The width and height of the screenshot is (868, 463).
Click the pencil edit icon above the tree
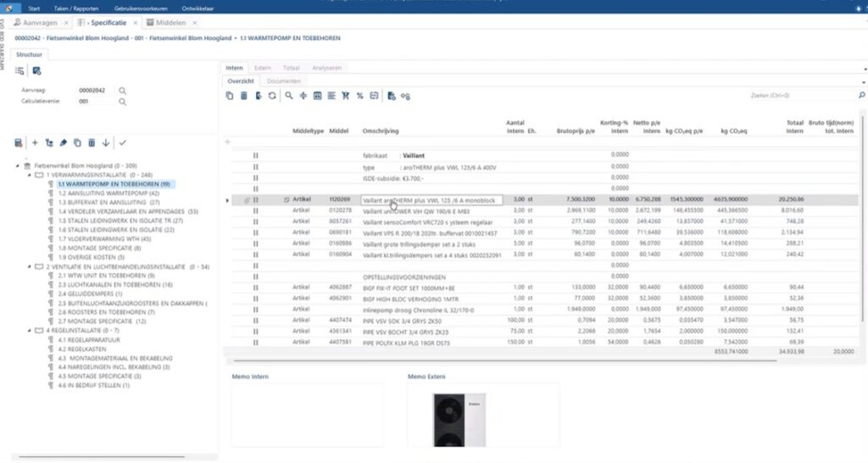pyautogui.click(x=63, y=143)
